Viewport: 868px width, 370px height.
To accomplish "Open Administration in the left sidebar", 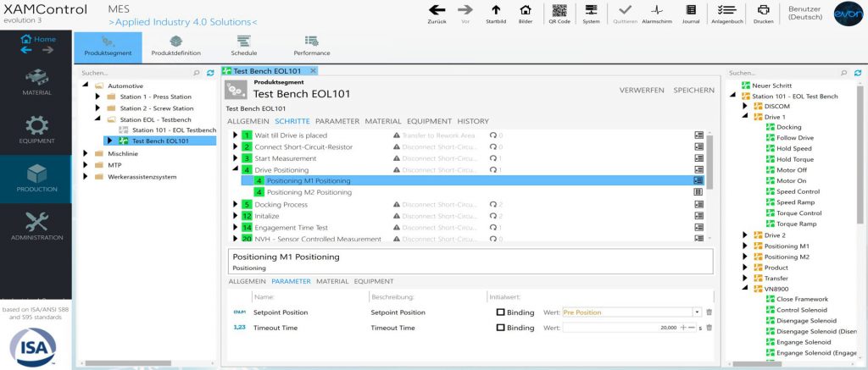I will [36, 226].
